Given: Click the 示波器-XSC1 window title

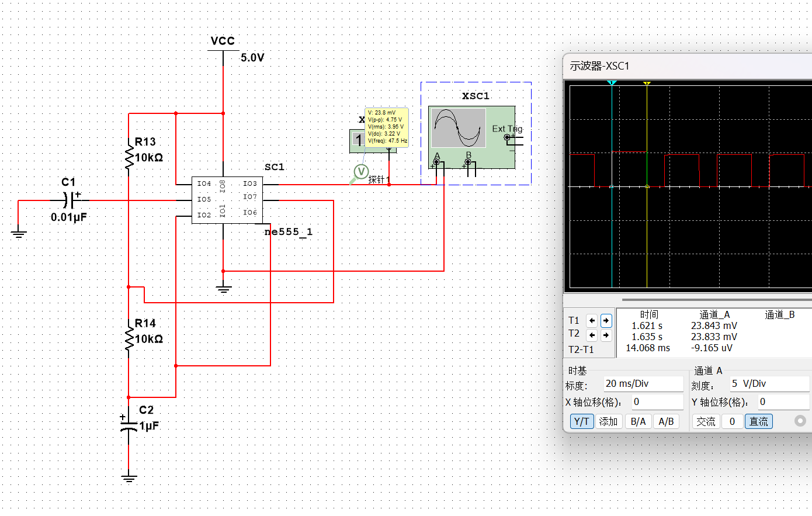Looking at the screenshot, I should (600, 66).
